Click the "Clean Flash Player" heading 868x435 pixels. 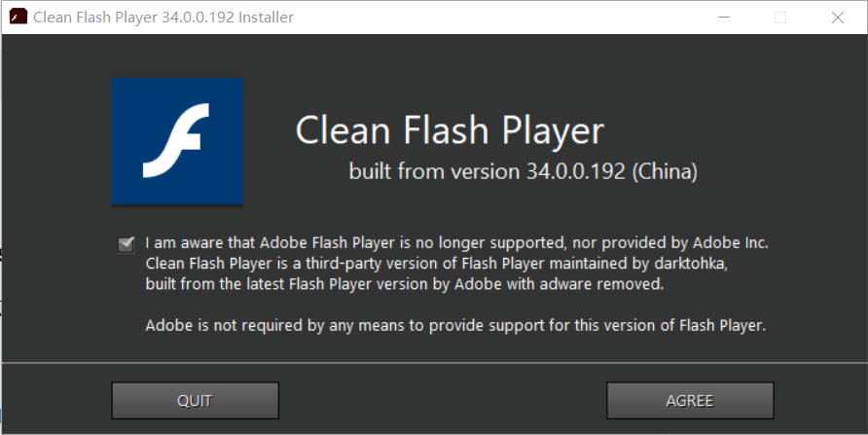click(x=449, y=131)
